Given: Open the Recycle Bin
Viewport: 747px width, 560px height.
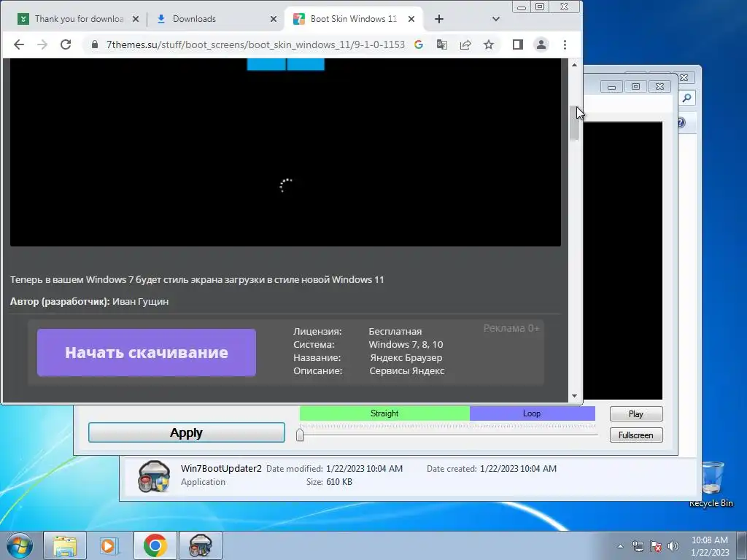Looking at the screenshot, I should 711,484.
